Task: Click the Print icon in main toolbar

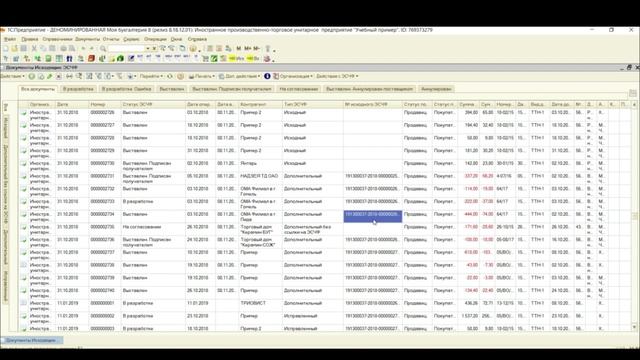Action: coord(63,49)
